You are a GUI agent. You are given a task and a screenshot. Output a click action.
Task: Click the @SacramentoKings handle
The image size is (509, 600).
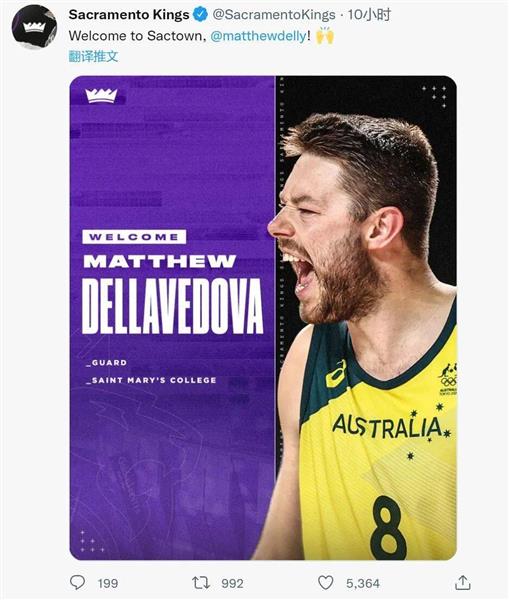point(274,15)
